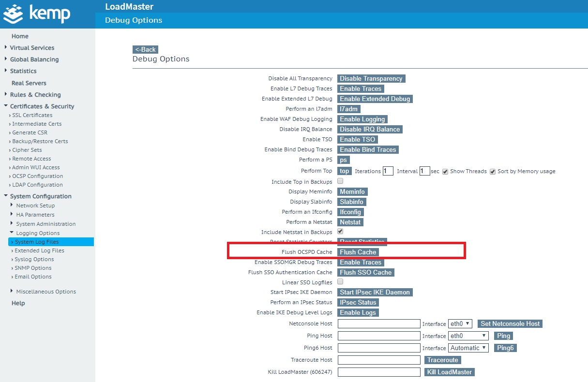
Task: Run the l7adm button
Action: (x=349, y=109)
